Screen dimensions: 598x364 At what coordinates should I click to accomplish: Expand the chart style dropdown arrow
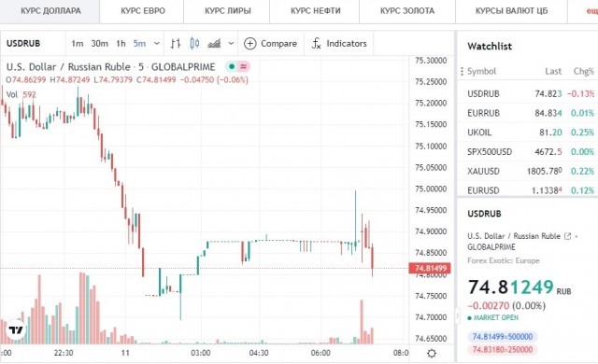click(x=231, y=44)
